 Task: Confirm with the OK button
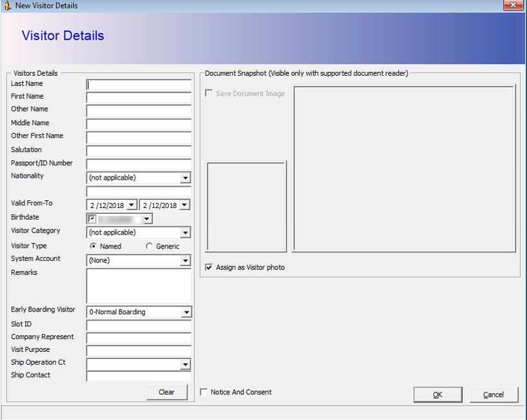pyautogui.click(x=438, y=395)
